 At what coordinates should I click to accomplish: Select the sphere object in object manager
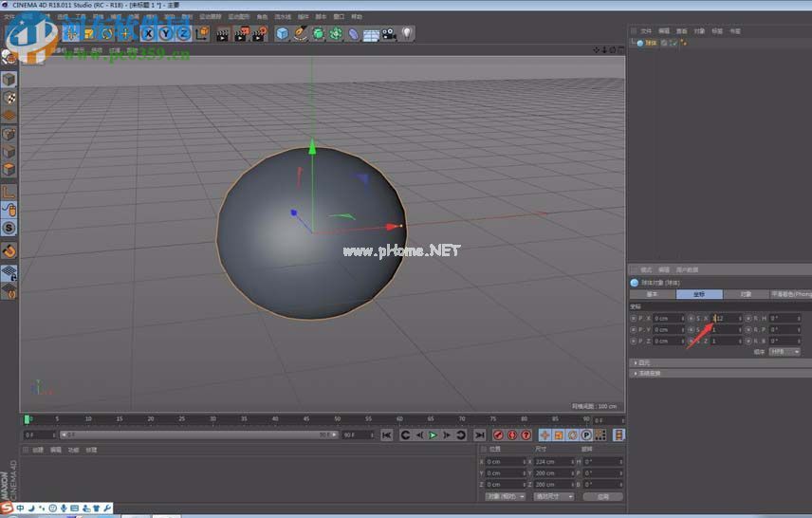(x=650, y=43)
